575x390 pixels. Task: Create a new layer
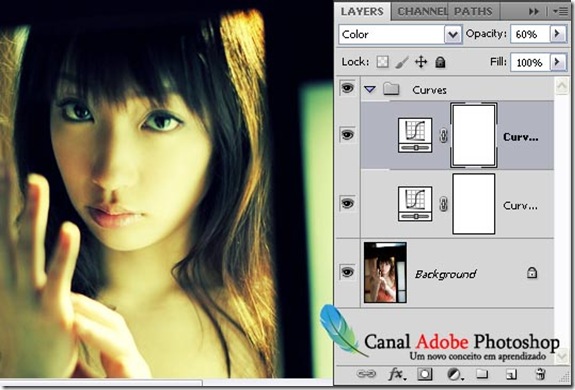pyautogui.click(x=511, y=374)
